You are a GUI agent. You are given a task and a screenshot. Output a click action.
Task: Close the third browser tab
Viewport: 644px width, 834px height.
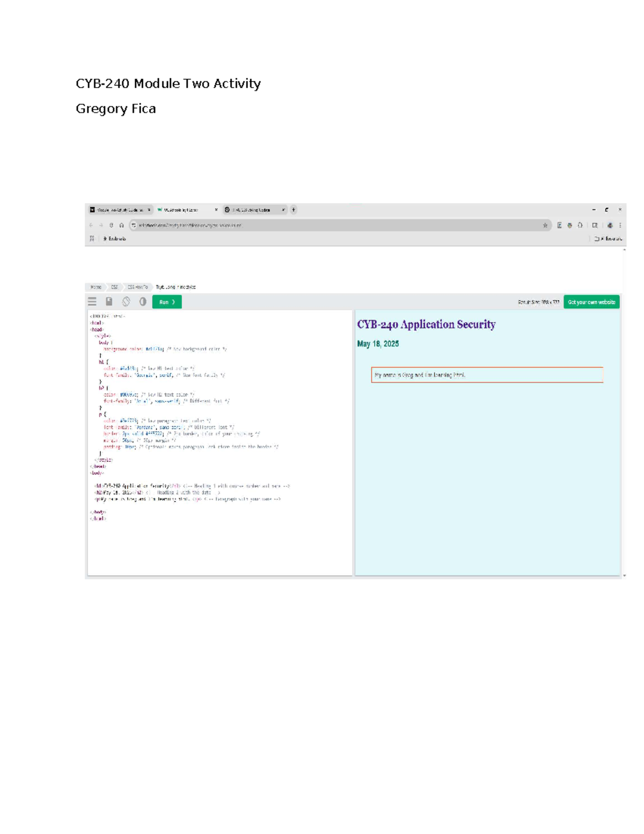pos(283,210)
